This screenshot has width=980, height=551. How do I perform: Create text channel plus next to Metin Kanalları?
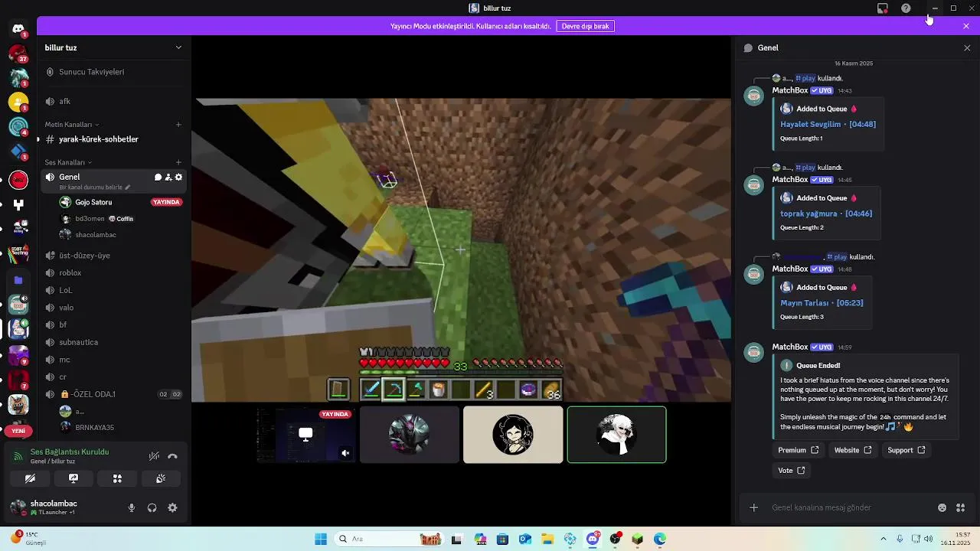coord(178,124)
